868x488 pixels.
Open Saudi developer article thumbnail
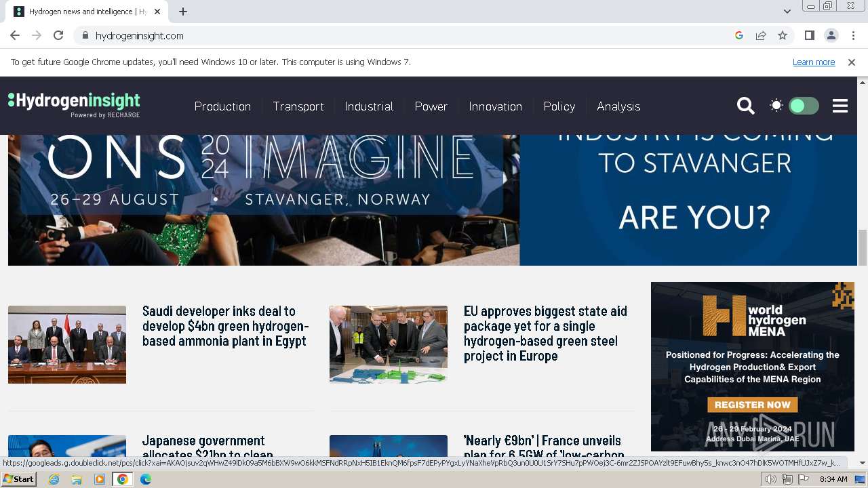point(67,344)
